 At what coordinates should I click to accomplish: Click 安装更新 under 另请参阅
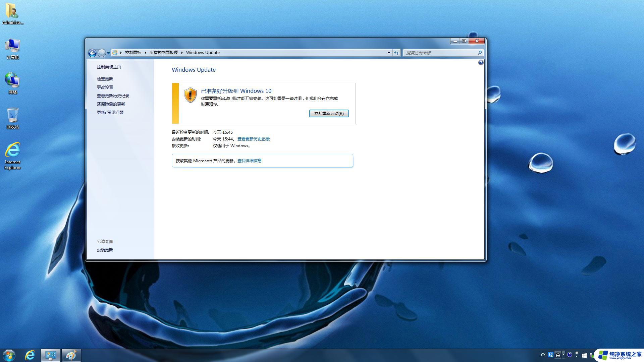[105, 250]
